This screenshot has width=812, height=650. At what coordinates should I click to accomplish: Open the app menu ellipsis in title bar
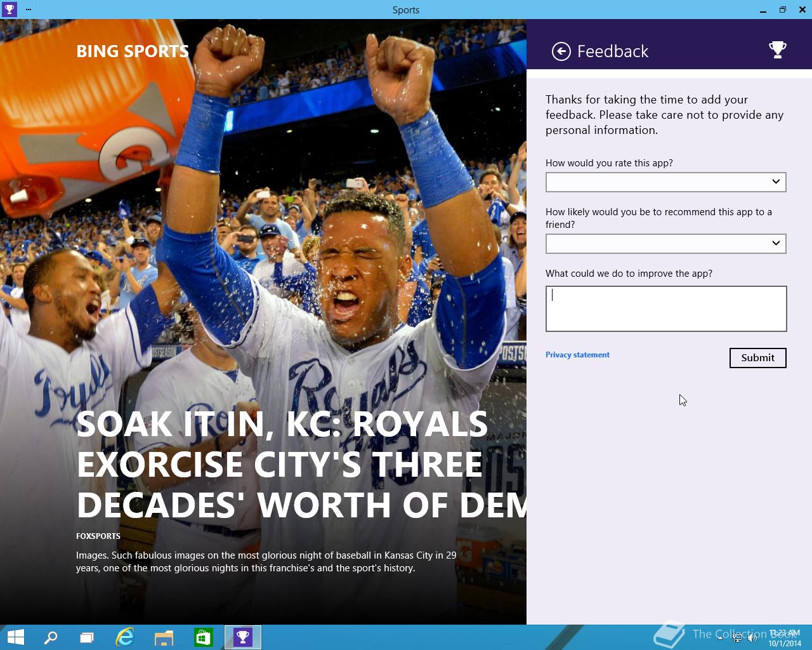point(29,10)
